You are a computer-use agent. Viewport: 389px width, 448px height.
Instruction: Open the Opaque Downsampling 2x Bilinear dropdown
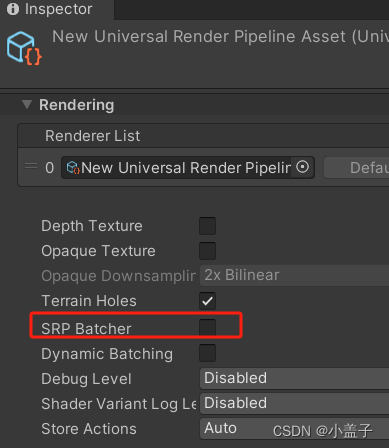(294, 275)
